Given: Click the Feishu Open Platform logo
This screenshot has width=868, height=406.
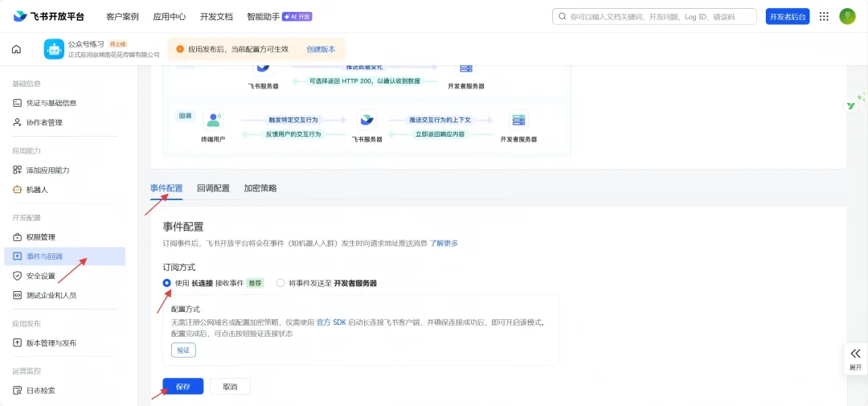Looking at the screenshot, I should (x=49, y=16).
